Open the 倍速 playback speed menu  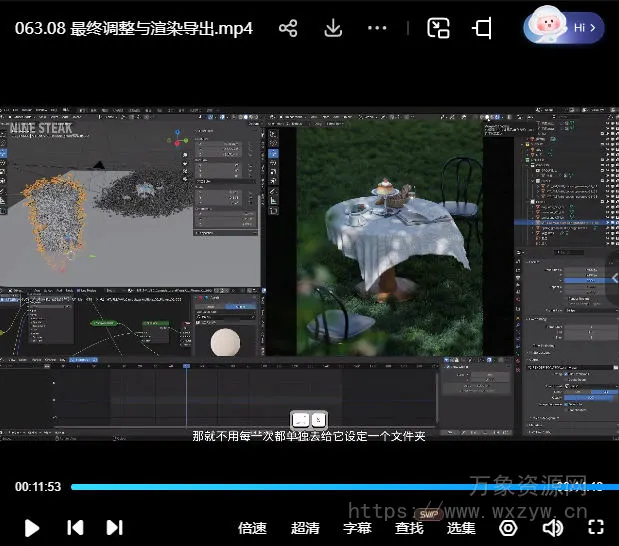(252, 528)
